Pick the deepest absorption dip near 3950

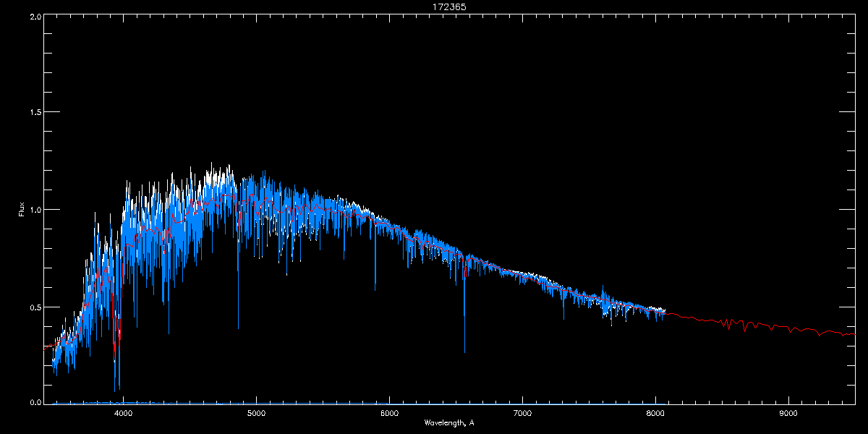pyautogui.click(x=115, y=390)
